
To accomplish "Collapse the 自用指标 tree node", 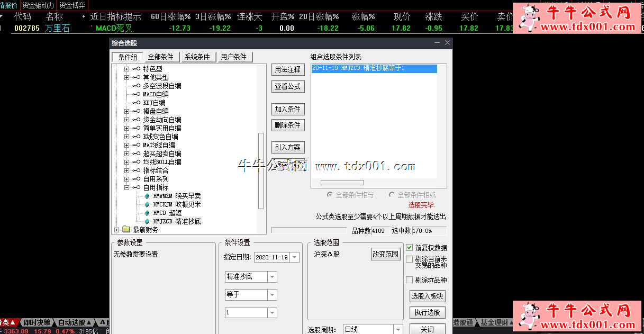I will [x=126, y=187].
